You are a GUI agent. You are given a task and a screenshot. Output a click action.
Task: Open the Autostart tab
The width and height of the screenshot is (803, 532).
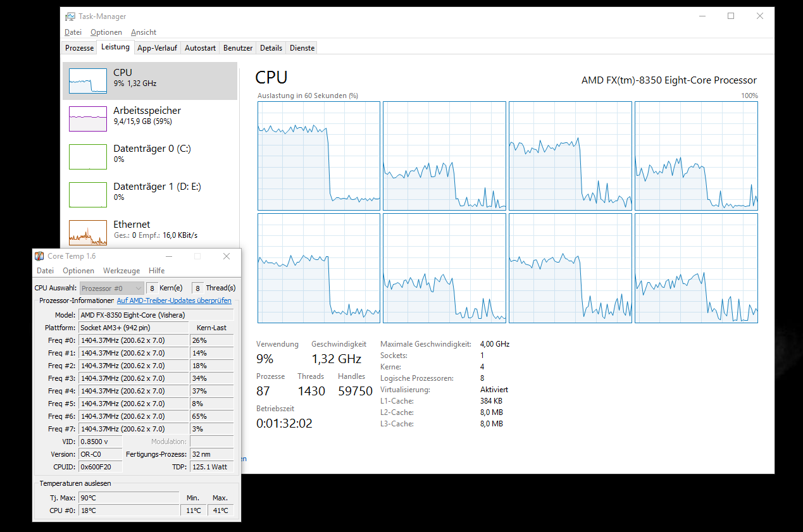[200, 48]
